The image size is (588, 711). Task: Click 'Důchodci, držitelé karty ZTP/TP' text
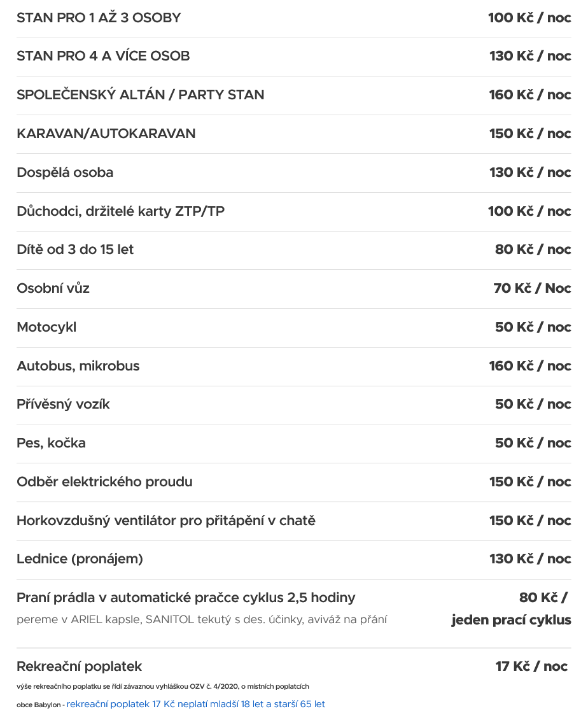[x=120, y=211]
